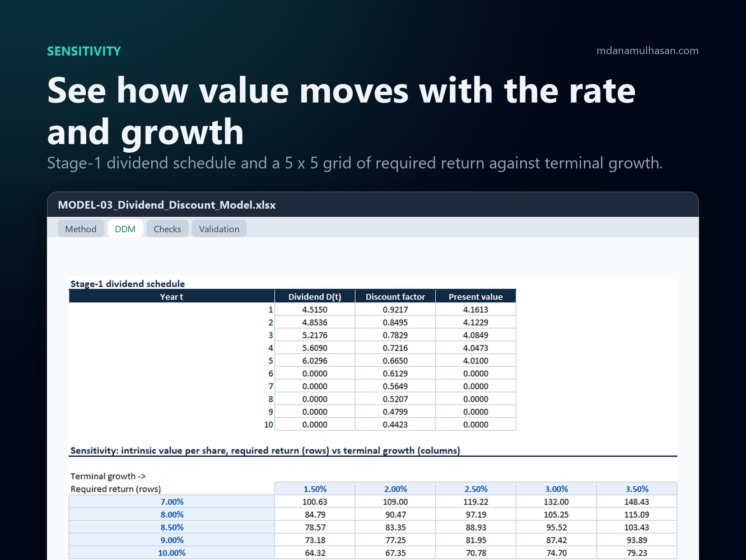Select the Discount factor column header
The height and width of the screenshot is (560, 746).
click(395, 297)
